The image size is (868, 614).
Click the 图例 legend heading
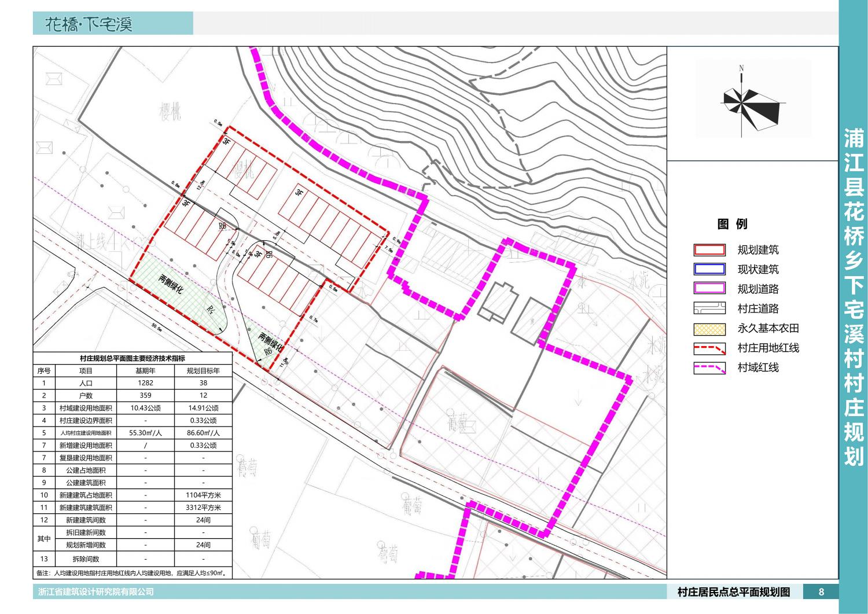(x=732, y=225)
